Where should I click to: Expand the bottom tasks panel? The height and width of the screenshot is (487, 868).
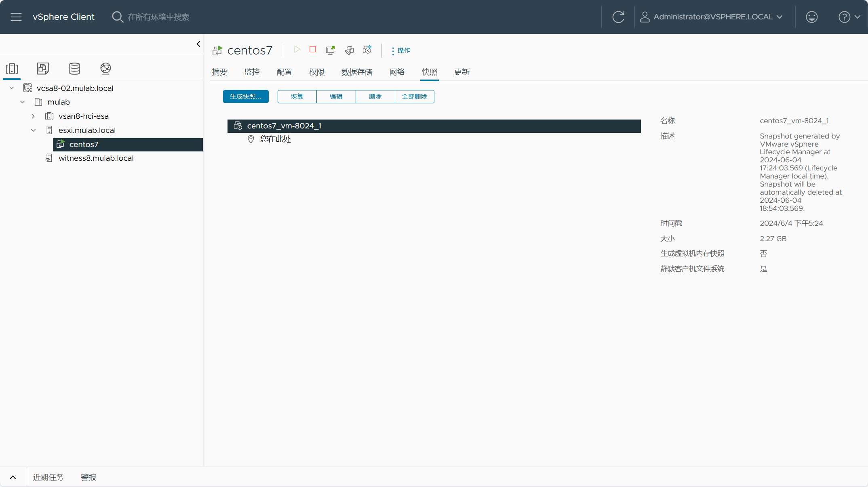click(13, 477)
